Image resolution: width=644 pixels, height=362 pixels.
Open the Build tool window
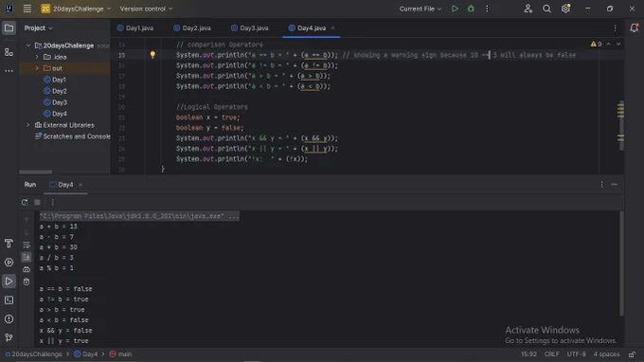9,244
